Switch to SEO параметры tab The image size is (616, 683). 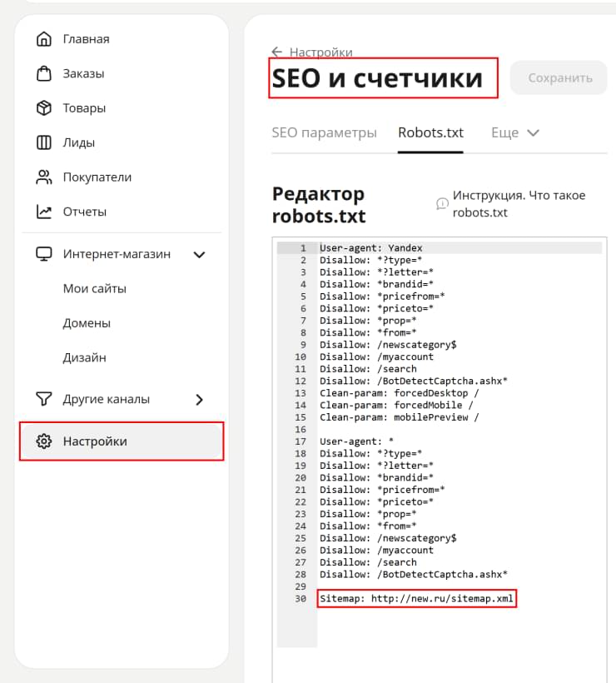click(x=325, y=132)
